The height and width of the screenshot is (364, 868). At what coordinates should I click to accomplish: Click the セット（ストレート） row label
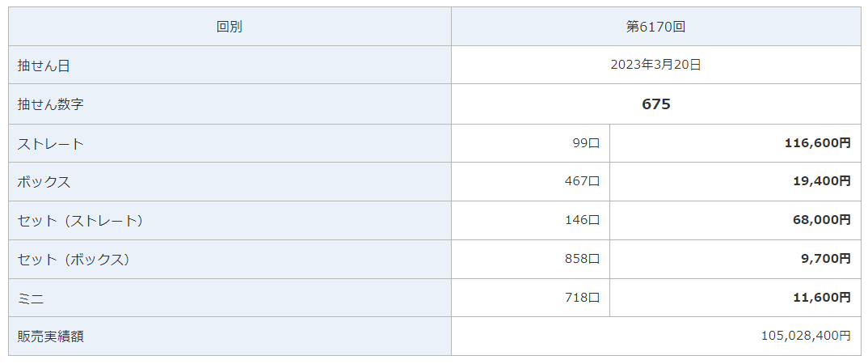(x=81, y=220)
